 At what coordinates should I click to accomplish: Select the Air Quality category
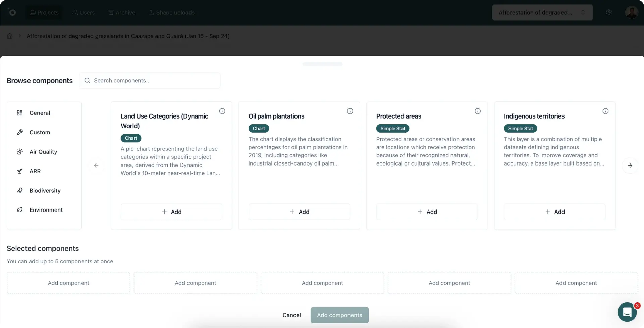[x=43, y=152]
